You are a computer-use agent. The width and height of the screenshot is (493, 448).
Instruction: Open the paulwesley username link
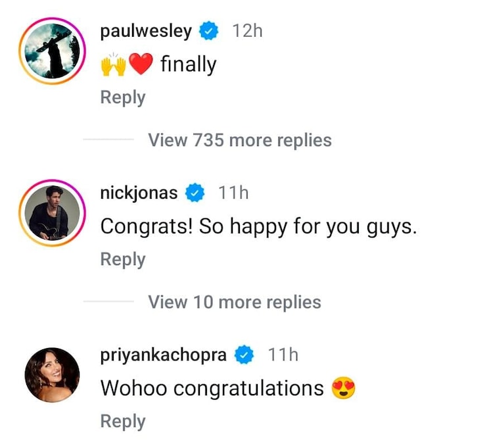(146, 32)
